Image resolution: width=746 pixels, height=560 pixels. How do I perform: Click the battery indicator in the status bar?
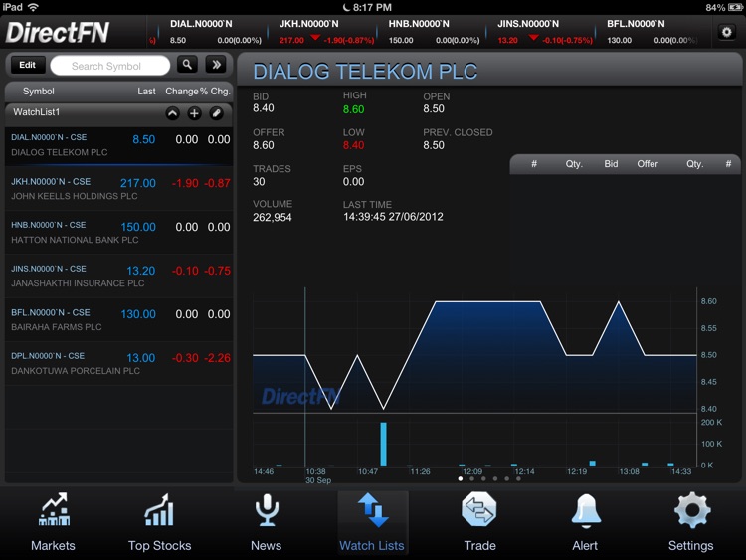point(735,7)
